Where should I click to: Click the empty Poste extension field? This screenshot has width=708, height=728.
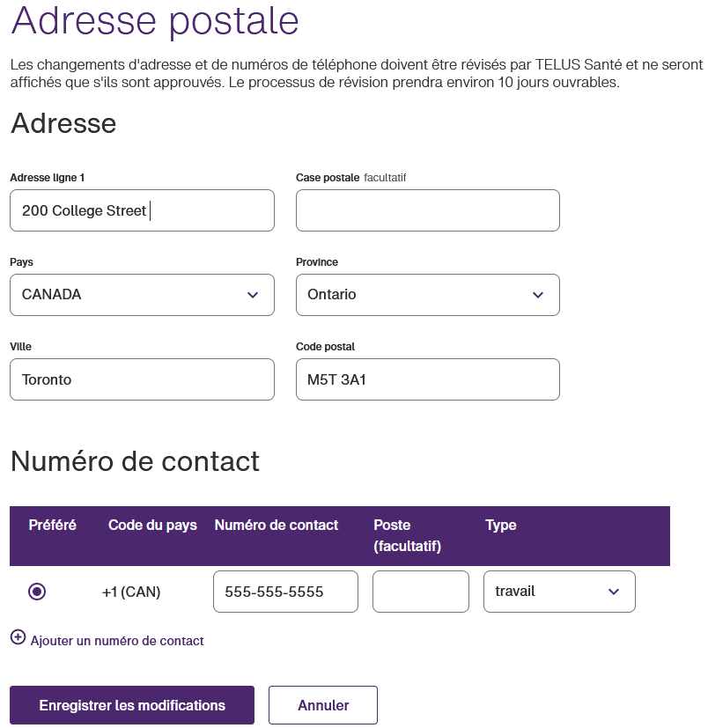pyautogui.click(x=421, y=592)
